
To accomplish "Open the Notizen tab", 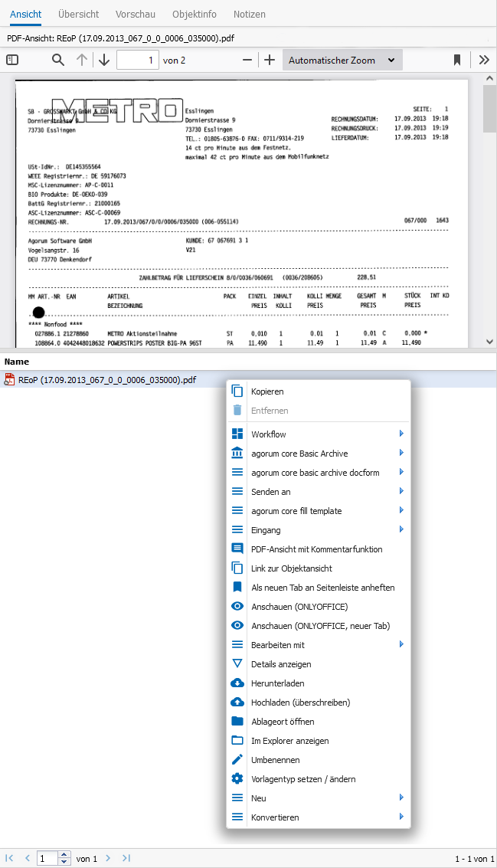I will [250, 15].
